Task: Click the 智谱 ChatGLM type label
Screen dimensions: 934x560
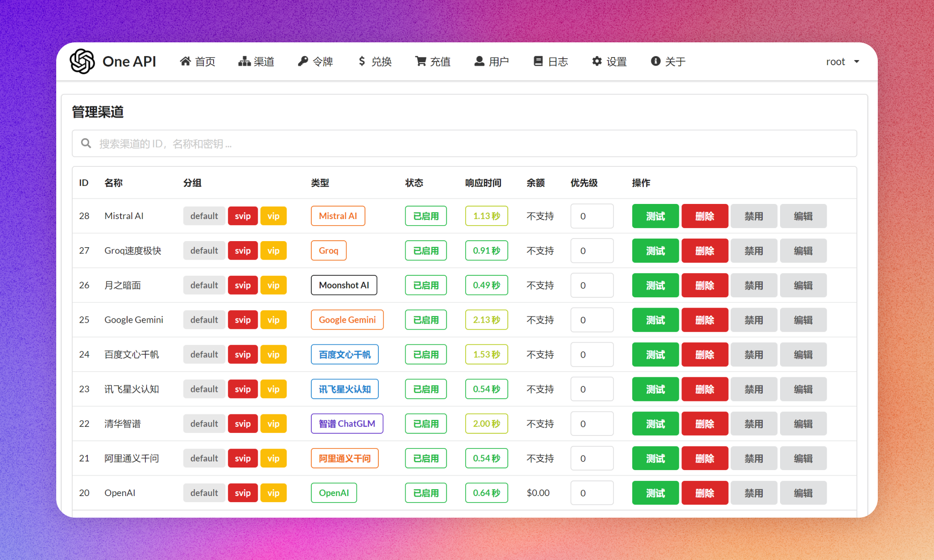Action: point(347,423)
